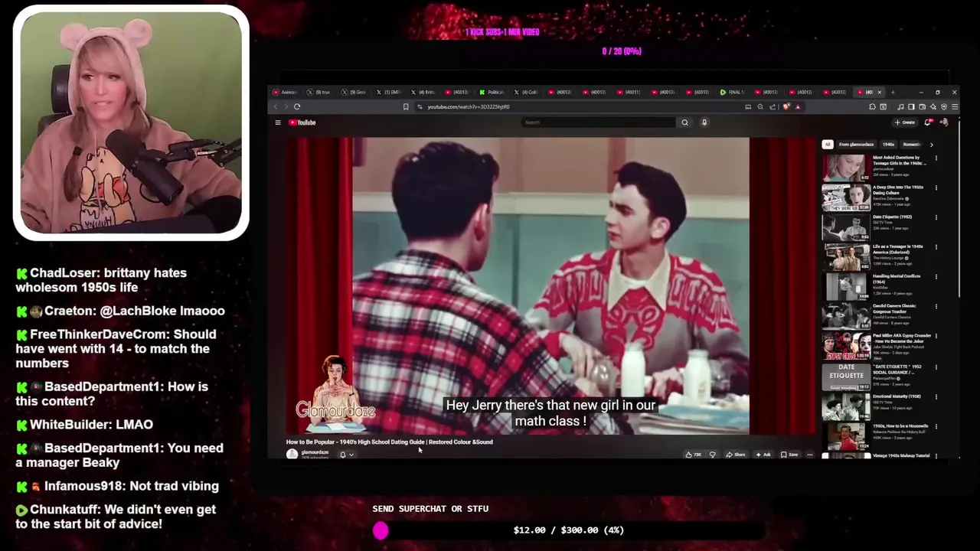Open YouTube notifications bell at top right

tap(928, 122)
